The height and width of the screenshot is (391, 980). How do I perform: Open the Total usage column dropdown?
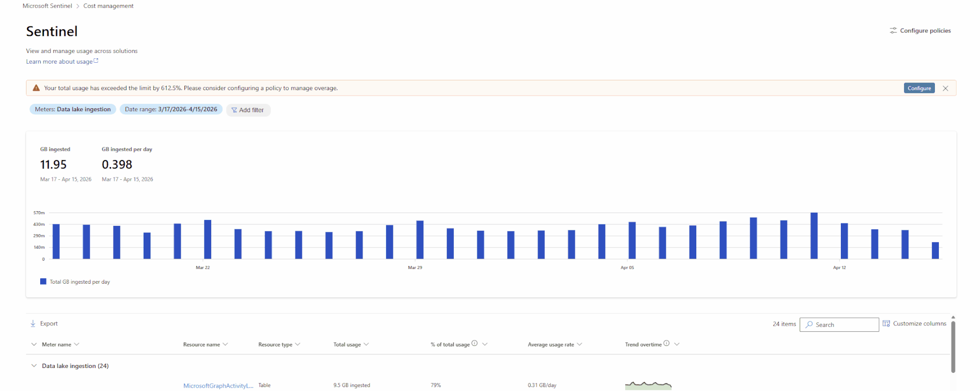tap(367, 344)
